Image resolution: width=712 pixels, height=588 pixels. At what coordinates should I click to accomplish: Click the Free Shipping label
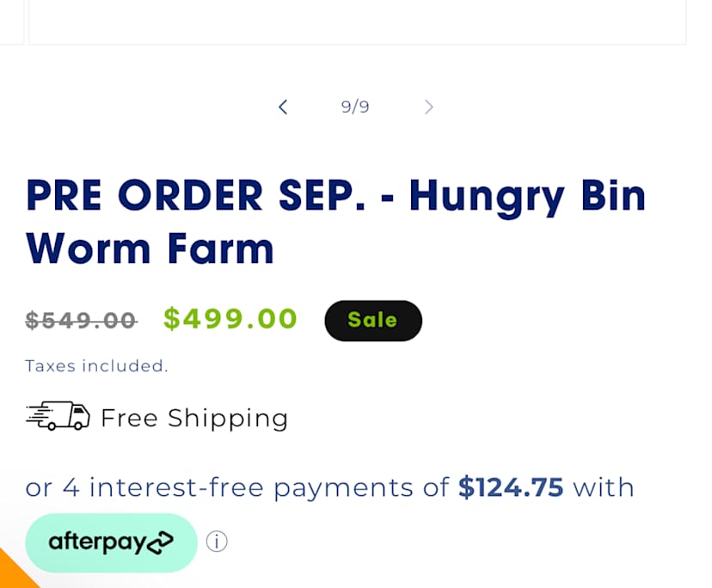tap(194, 418)
